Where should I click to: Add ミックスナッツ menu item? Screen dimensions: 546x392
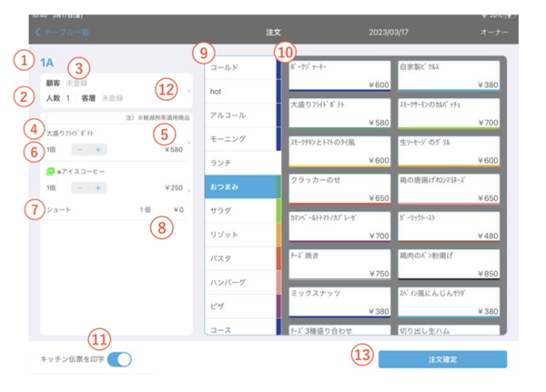point(339,305)
